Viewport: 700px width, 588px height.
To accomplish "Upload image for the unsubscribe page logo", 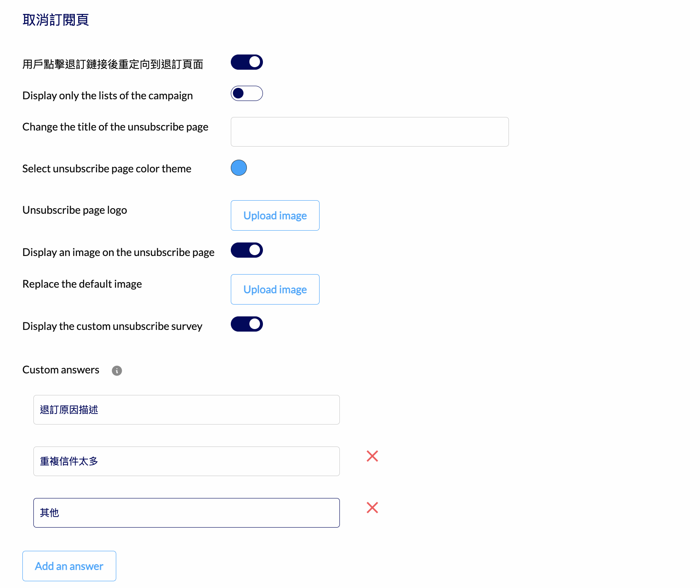I will click(275, 215).
